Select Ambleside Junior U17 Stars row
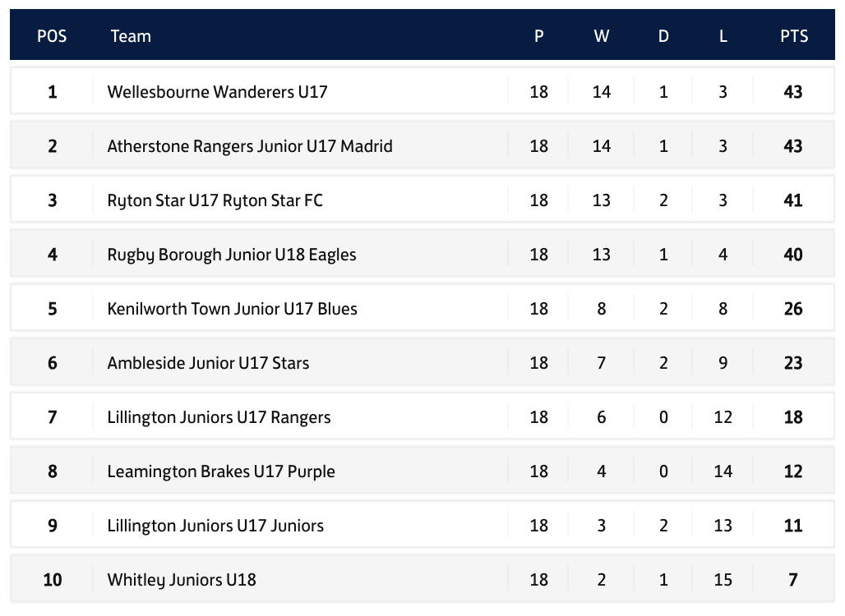The image size is (845, 616). (422, 362)
